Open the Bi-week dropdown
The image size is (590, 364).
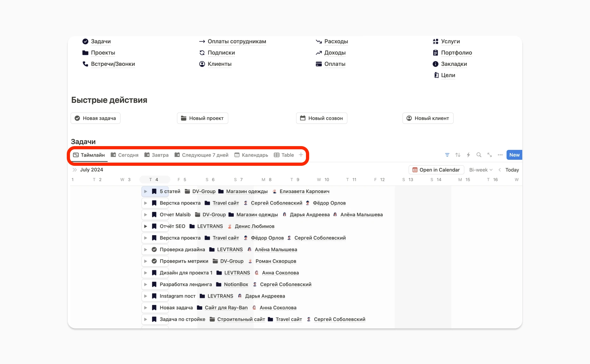click(x=480, y=170)
